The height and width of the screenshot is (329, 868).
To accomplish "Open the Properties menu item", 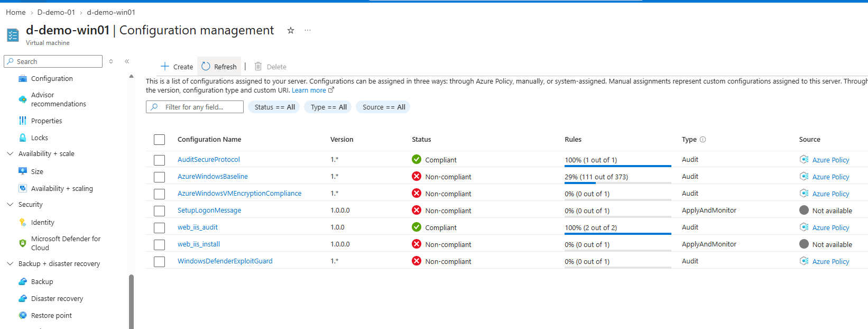I will click(47, 121).
